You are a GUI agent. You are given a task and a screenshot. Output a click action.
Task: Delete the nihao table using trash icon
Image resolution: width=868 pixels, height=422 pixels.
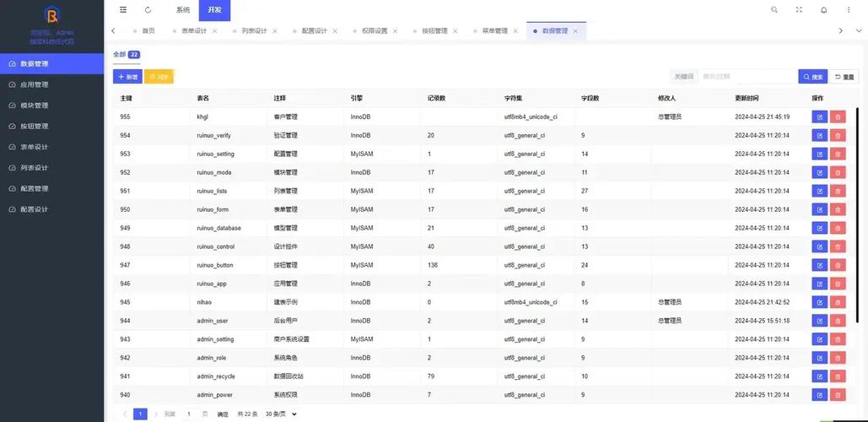pos(838,302)
